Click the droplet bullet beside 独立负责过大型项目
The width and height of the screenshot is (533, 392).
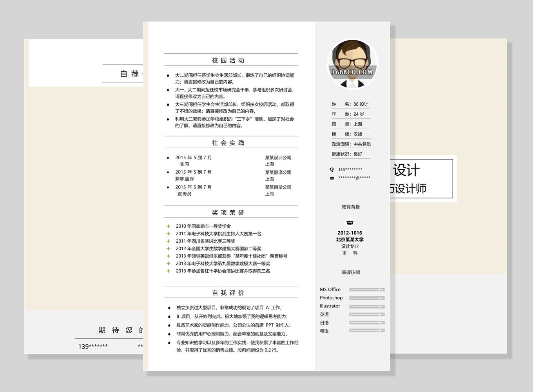(169, 308)
